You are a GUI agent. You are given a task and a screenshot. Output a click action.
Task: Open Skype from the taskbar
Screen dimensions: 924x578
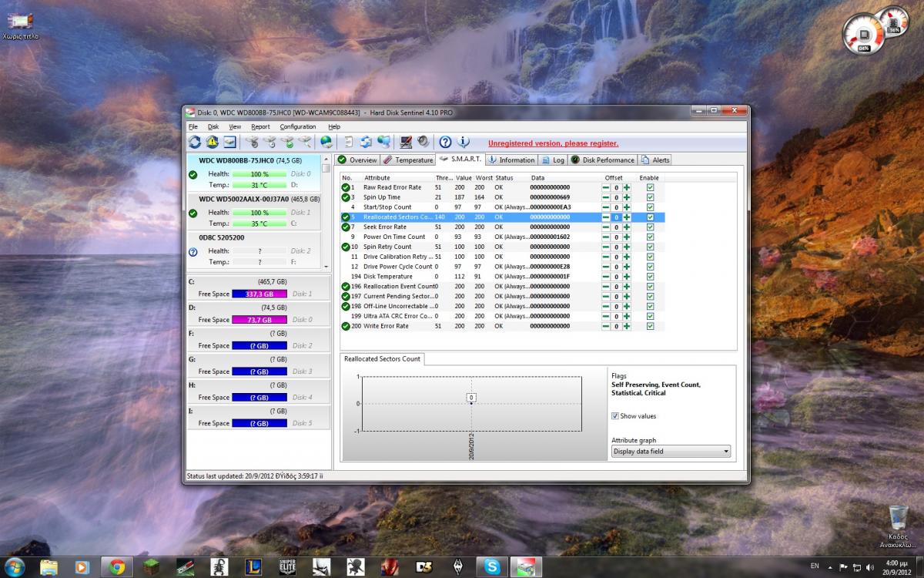[x=491, y=567]
